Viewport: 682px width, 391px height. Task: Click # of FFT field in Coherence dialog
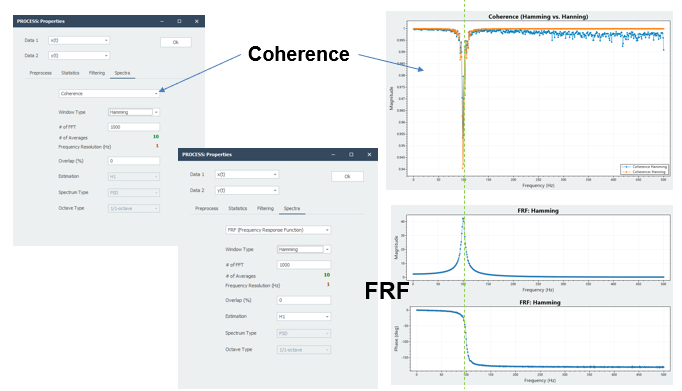(x=134, y=127)
